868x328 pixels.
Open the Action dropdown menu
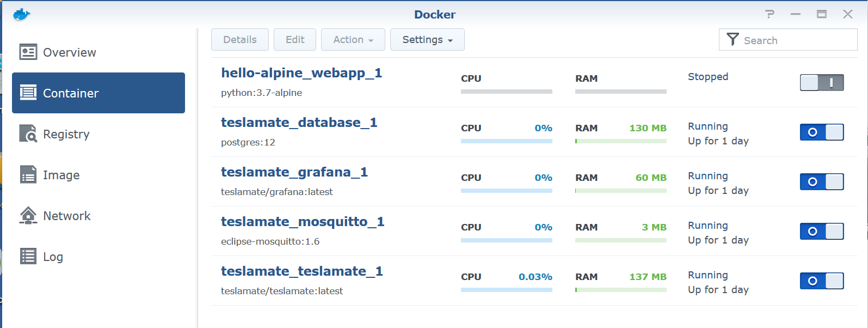tap(353, 40)
